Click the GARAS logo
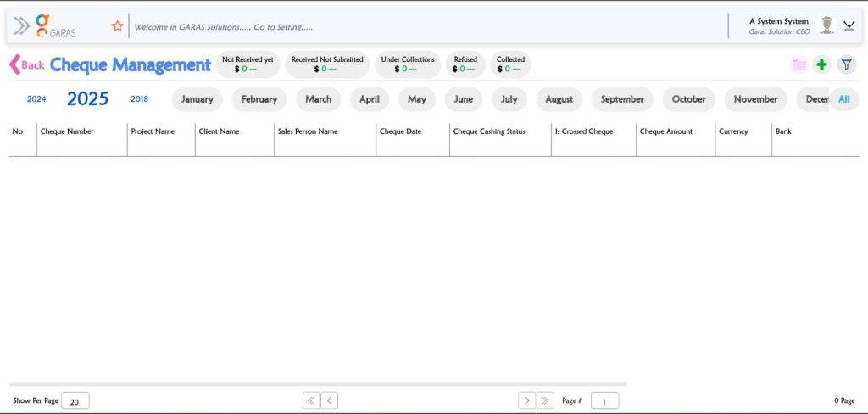Screen dimensions: 868x414 [56, 25]
